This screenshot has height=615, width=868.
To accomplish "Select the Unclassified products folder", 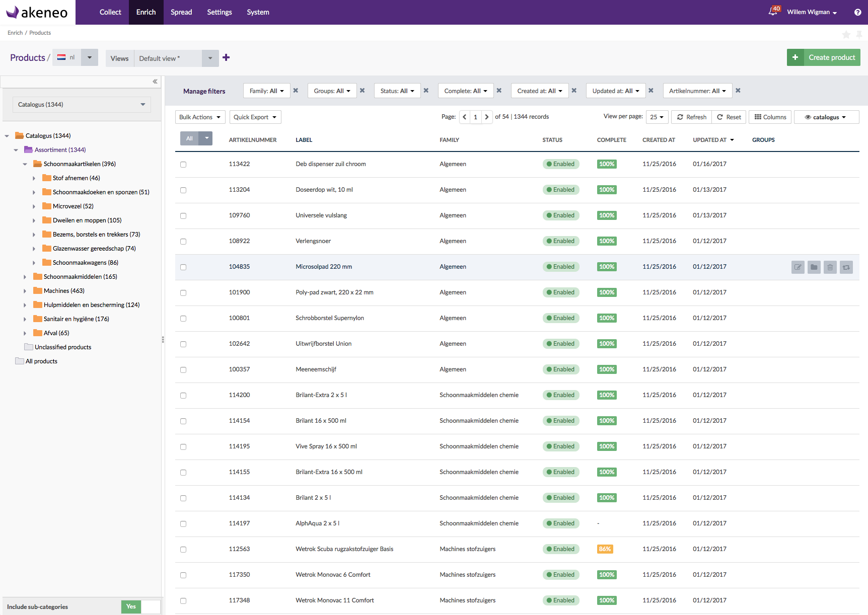I will tap(58, 347).
